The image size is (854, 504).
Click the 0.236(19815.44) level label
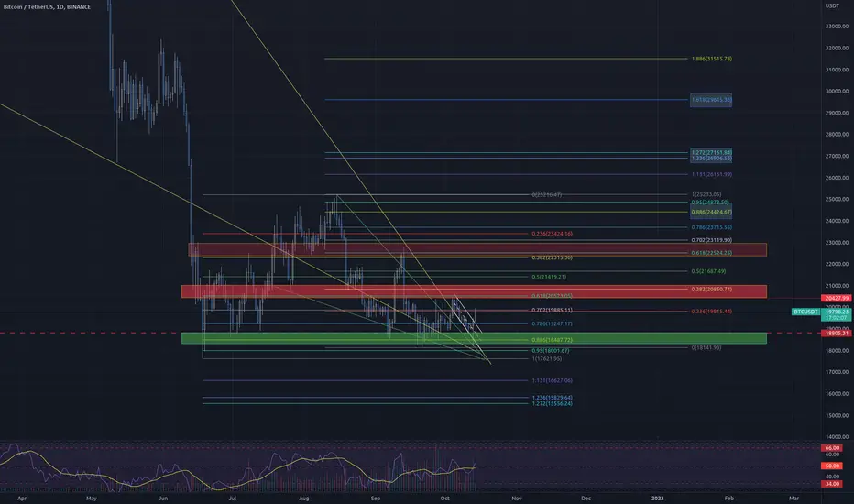click(x=711, y=312)
